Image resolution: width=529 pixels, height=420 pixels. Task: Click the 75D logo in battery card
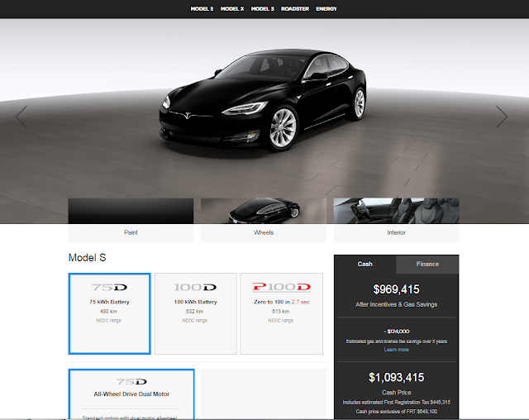pos(110,288)
